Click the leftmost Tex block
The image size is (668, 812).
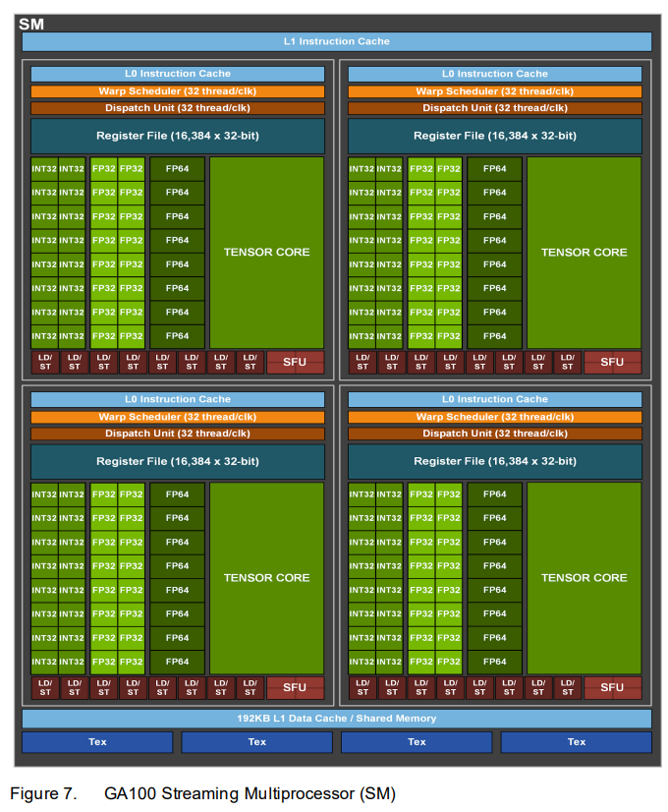(x=97, y=742)
